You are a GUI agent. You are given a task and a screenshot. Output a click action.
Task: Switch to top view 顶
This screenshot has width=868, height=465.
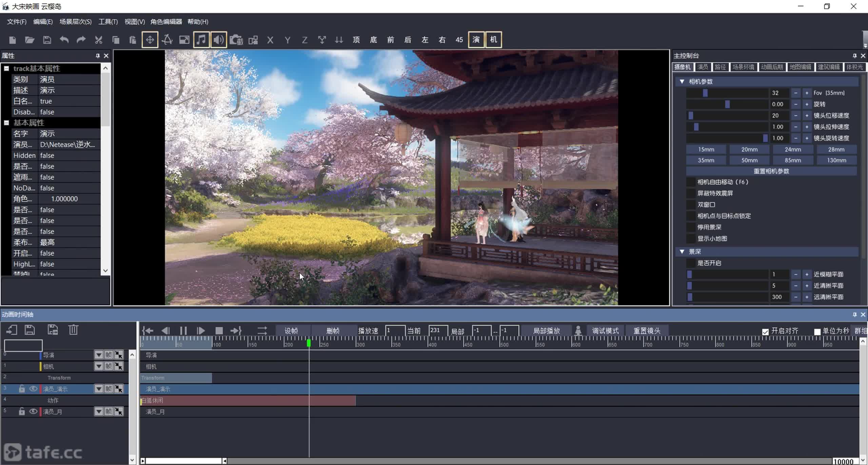356,40
